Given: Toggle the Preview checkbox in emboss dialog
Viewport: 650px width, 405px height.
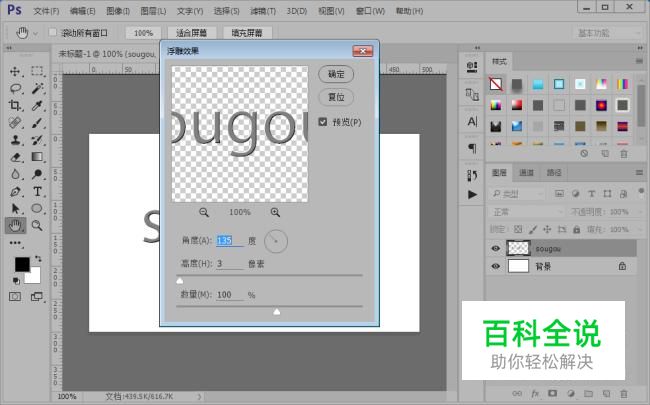Looking at the screenshot, I should pyautogui.click(x=323, y=122).
